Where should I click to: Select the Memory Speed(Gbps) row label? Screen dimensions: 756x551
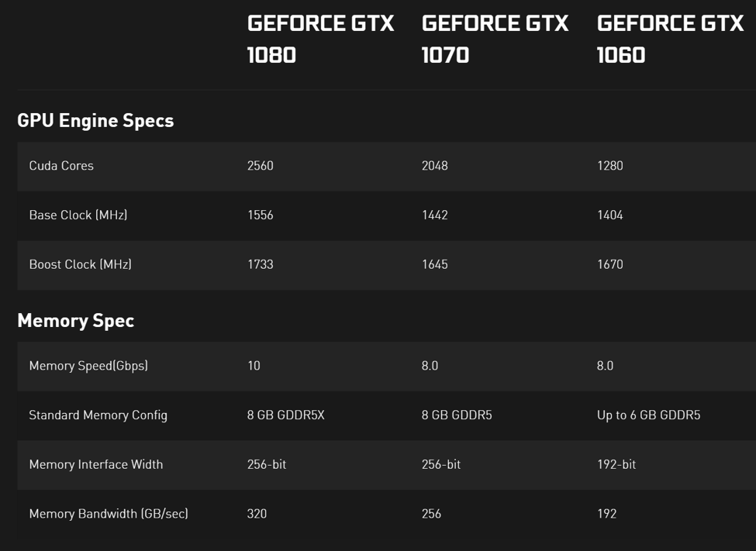pyautogui.click(x=88, y=366)
